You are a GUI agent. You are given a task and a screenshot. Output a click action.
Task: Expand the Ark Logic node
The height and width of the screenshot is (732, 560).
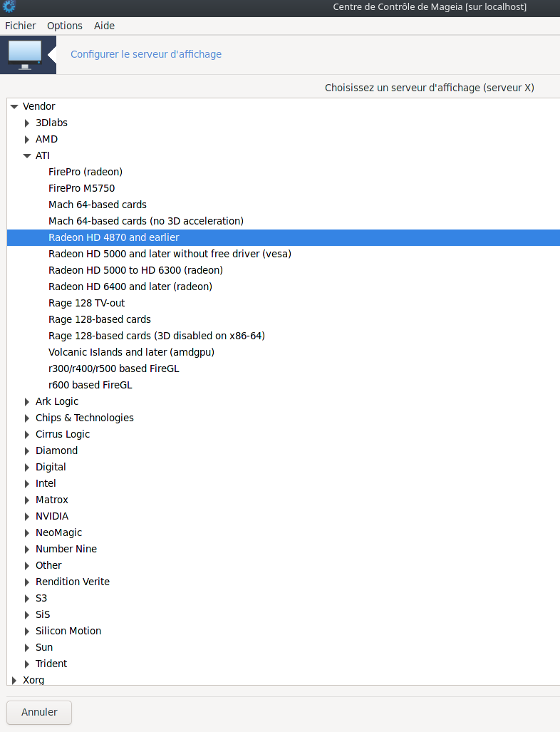coord(26,401)
